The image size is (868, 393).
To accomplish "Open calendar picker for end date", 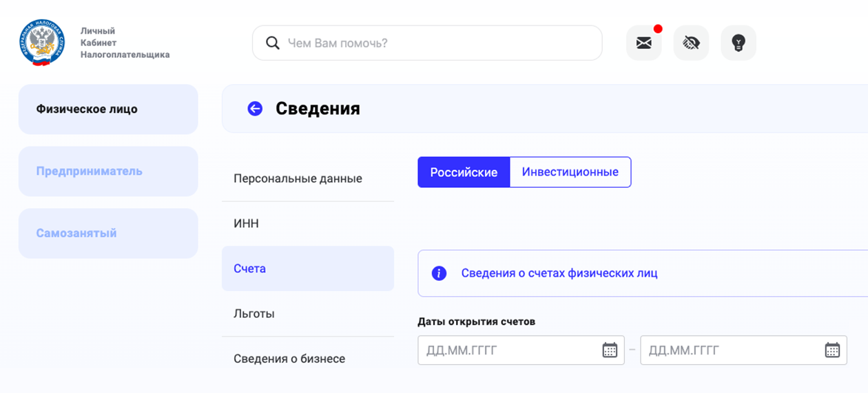I will 832,350.
